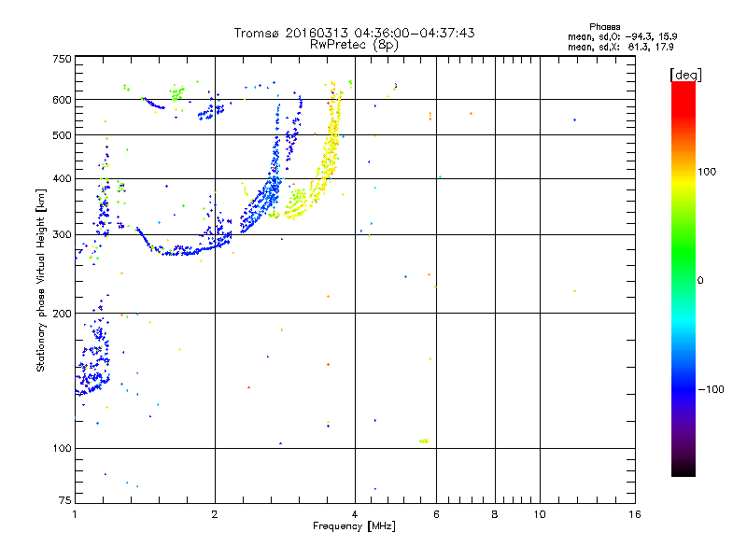Viewport: 747px width, 560px height.
Task: Click the 'Frequency [MHz]' axis label
Action: 354,526
